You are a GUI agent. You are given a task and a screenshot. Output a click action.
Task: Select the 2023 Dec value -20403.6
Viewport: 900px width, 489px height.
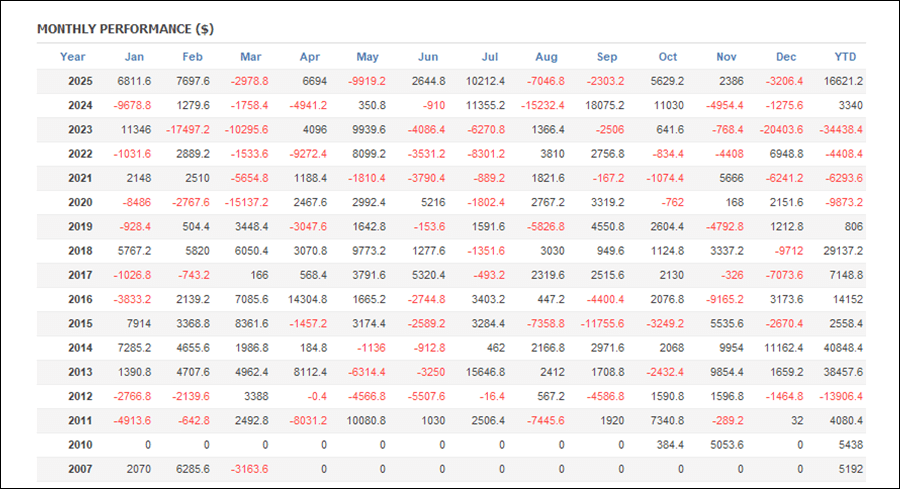tap(780, 130)
